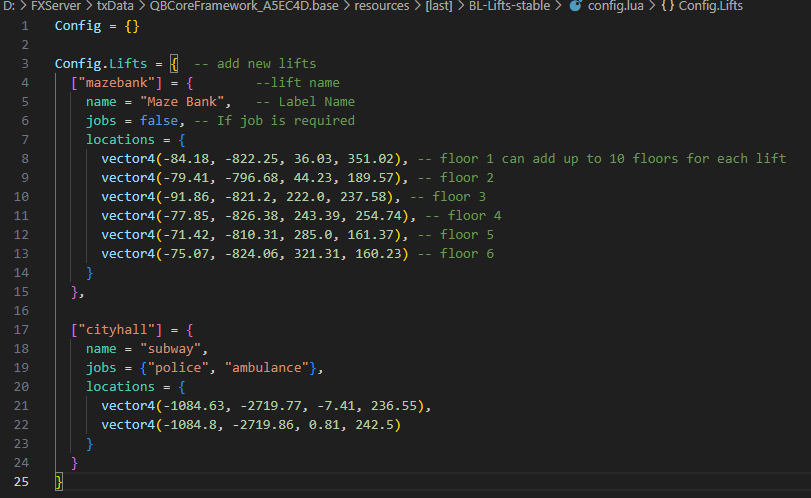
Task: Click the "-- If job is required" comment
Action: [275, 121]
